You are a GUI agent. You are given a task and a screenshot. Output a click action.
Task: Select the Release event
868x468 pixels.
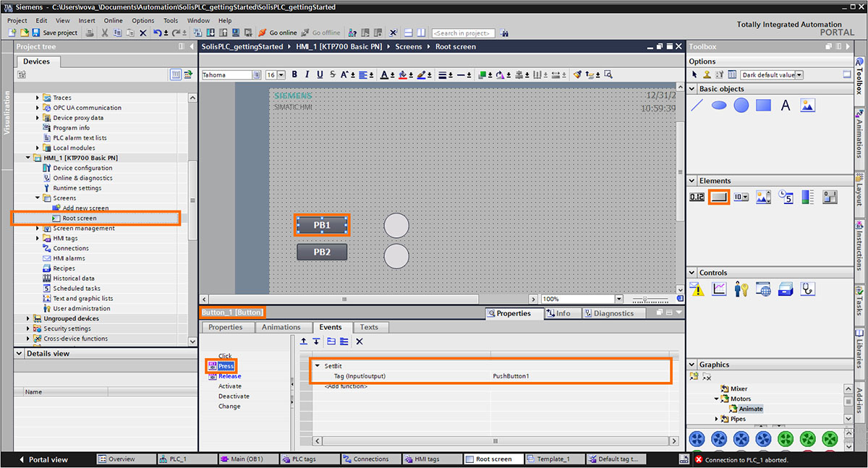click(230, 376)
